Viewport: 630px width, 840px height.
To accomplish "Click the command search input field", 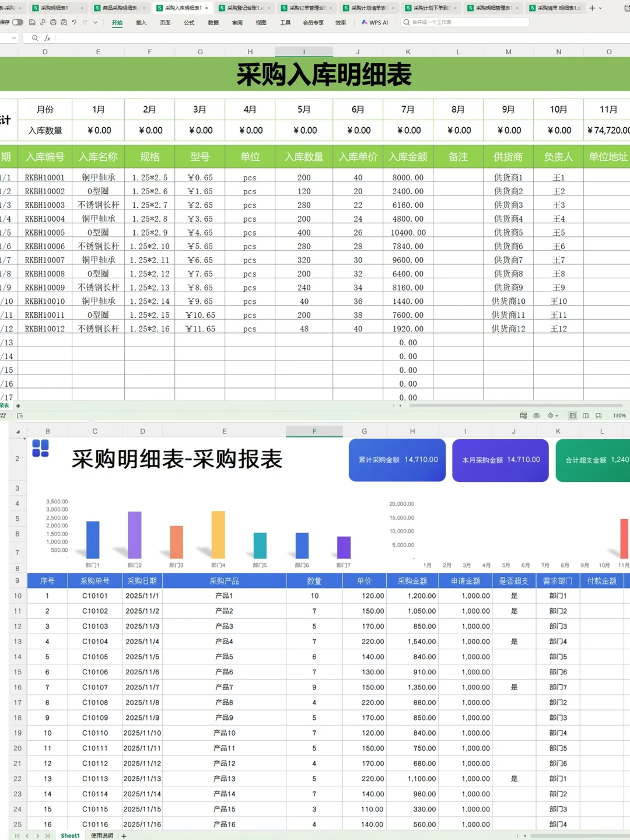I will tap(464, 22).
